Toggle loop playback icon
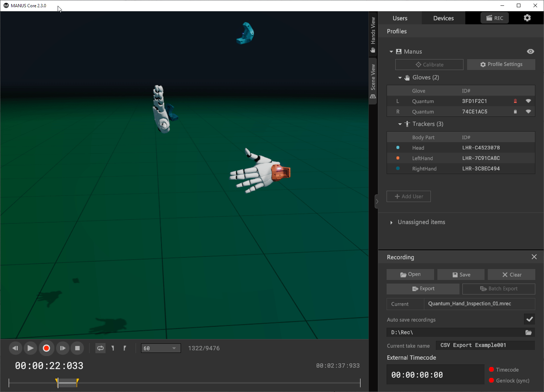The width and height of the screenshot is (544, 392). pos(100,348)
